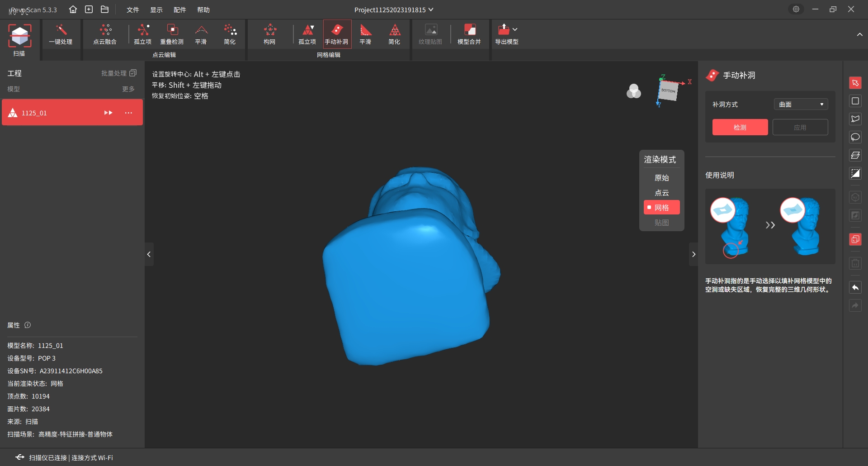Open project folder icon in title bar
This screenshot has width=868, height=466.
105,10
